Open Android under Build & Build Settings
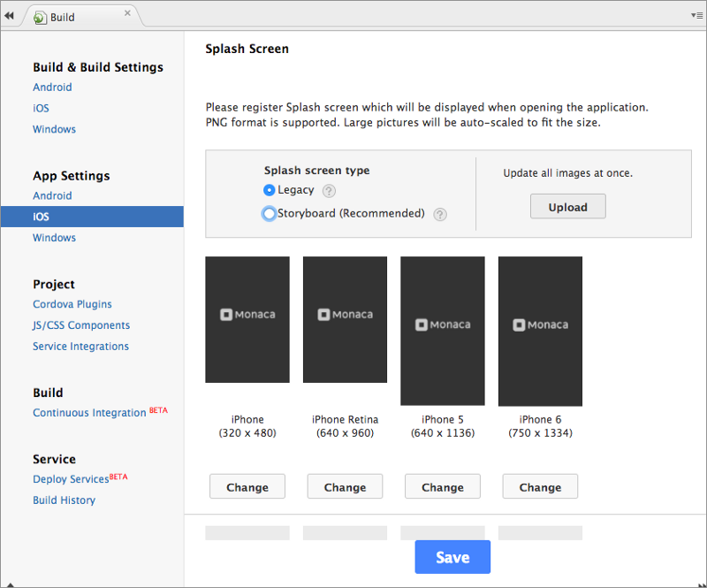The image size is (707, 588). [52, 87]
